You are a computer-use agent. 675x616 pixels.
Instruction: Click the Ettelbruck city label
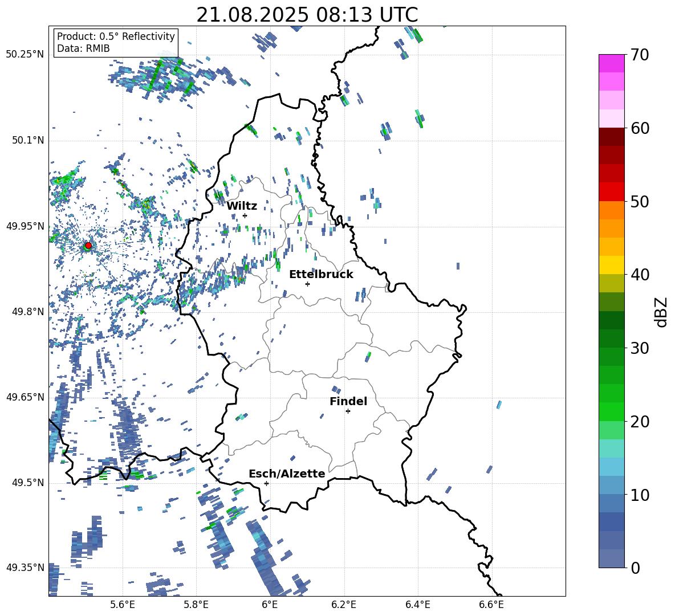pyautogui.click(x=321, y=275)
